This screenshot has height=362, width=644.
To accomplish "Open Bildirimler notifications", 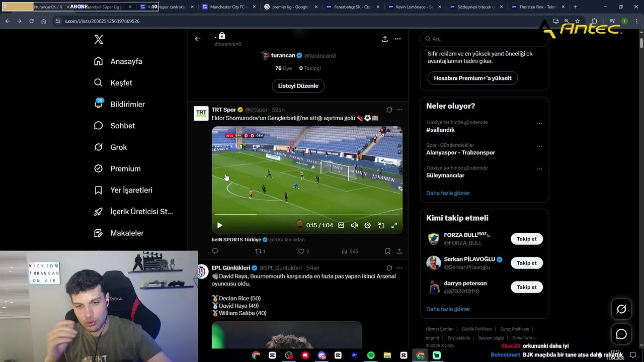I will pyautogui.click(x=120, y=104).
